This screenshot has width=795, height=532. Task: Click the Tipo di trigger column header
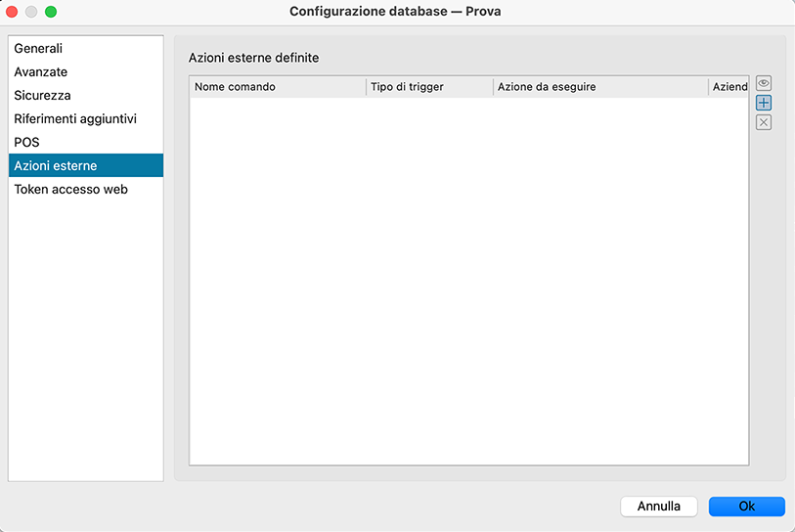pos(429,87)
